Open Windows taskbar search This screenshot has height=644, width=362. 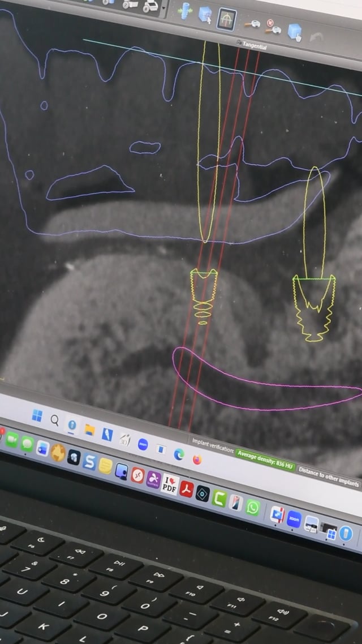[x=55, y=420]
